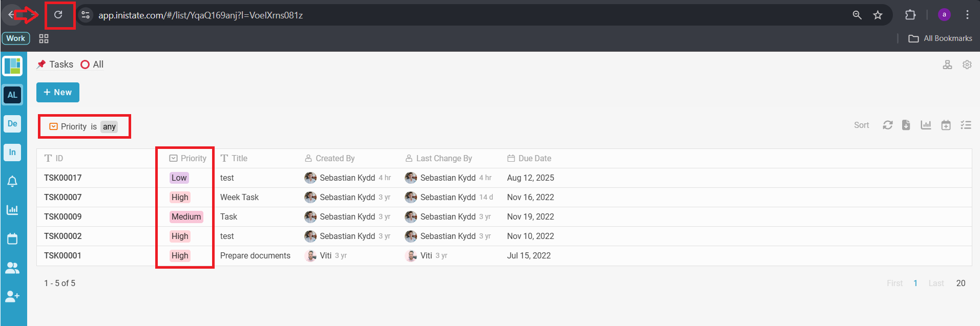Viewport: 980px width, 326px height.
Task: Go to First page in pagination
Action: click(x=895, y=283)
